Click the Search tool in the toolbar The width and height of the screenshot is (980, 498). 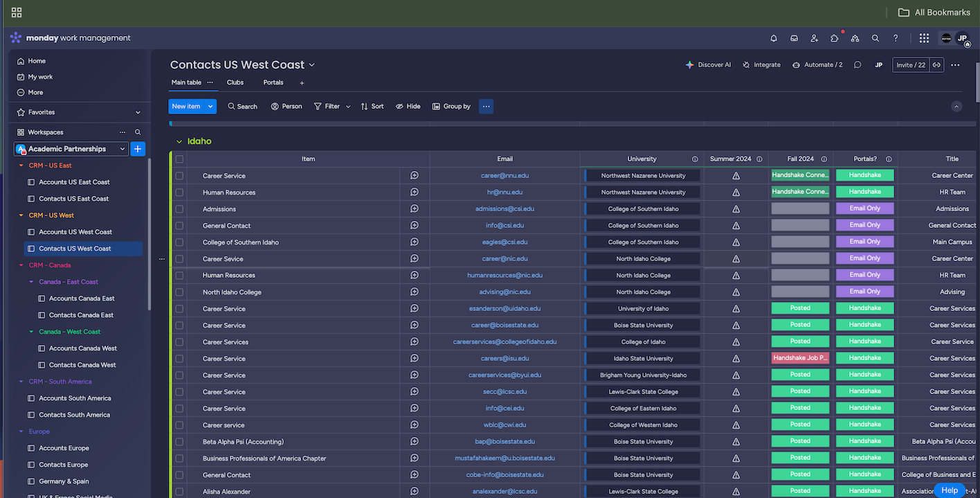[242, 107]
